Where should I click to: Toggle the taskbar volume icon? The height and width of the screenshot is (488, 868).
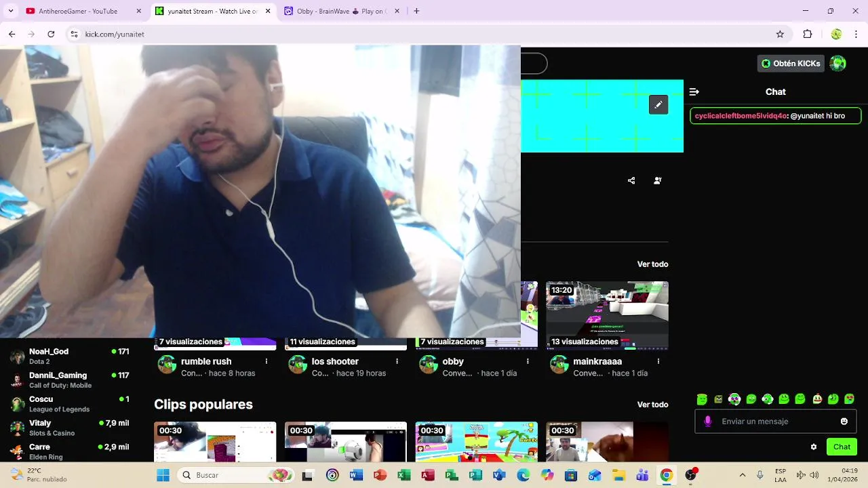814,475
